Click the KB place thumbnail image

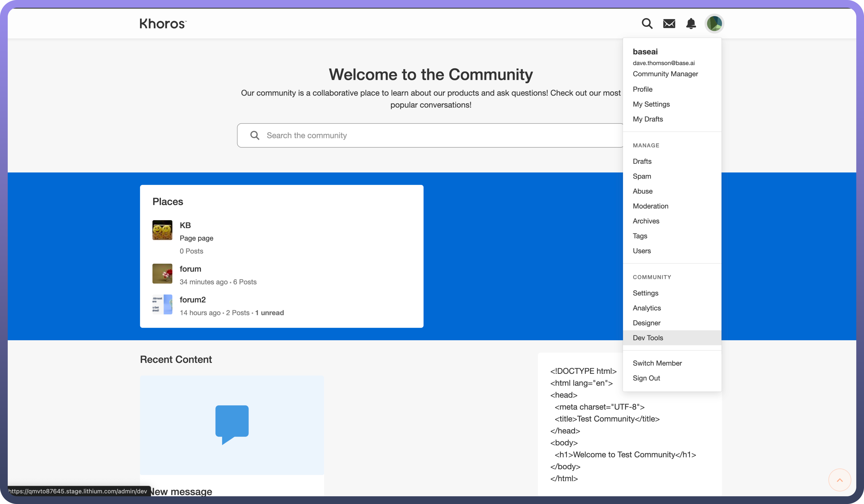(x=162, y=230)
